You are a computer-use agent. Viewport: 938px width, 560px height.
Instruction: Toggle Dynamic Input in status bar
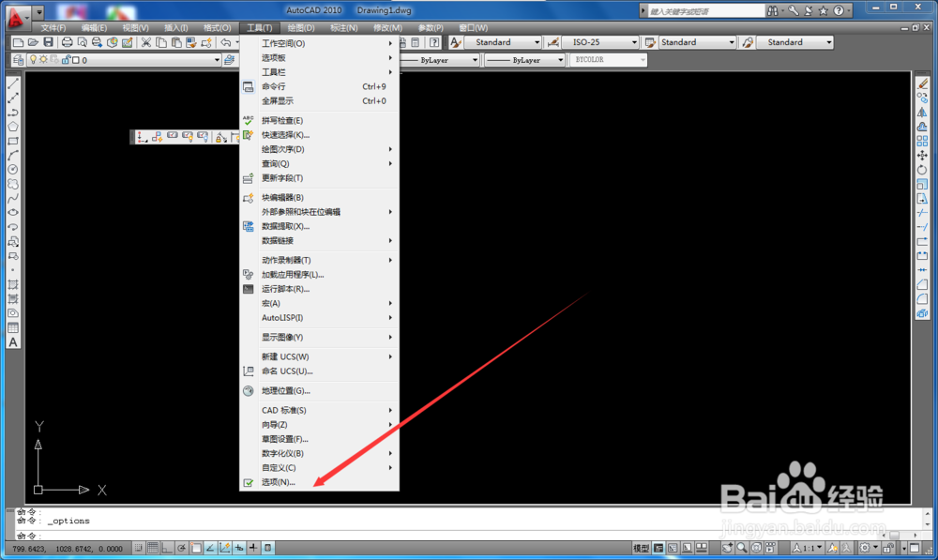[x=239, y=548]
